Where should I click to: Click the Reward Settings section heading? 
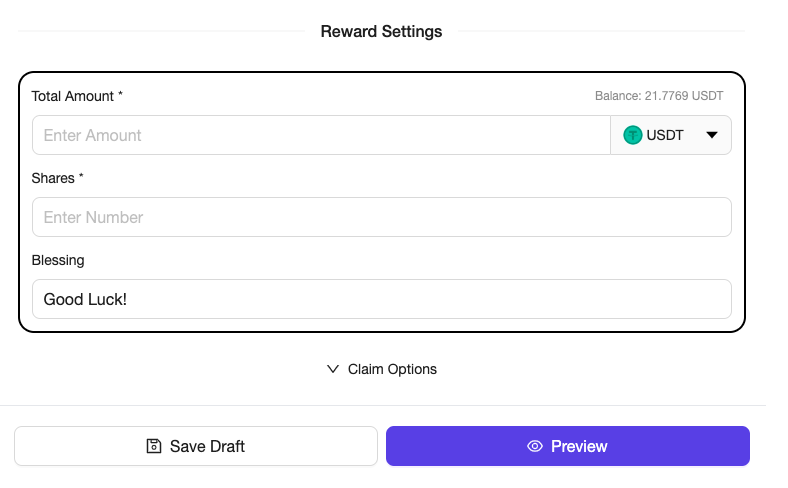381,31
